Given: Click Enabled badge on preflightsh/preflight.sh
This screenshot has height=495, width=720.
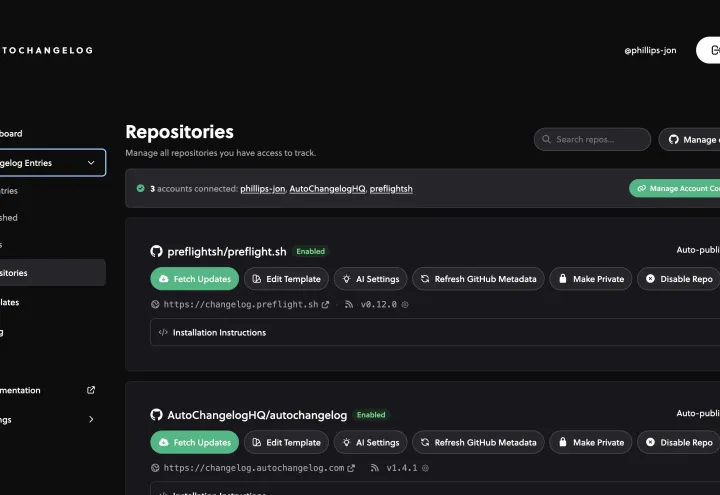Looking at the screenshot, I should (310, 251).
